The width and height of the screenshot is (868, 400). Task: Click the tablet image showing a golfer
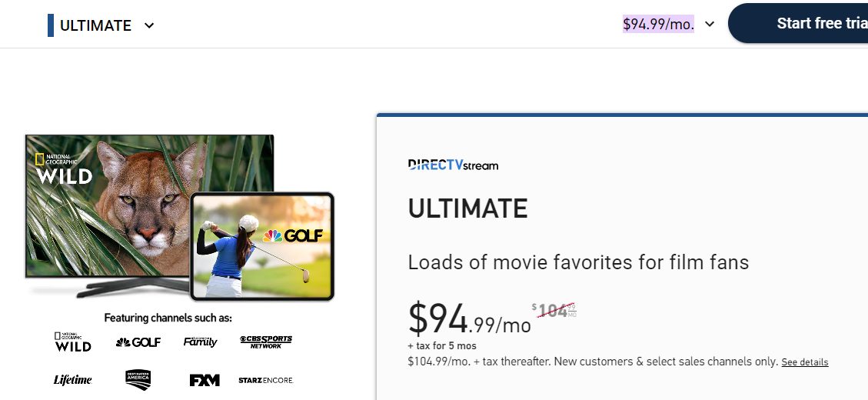(x=262, y=245)
